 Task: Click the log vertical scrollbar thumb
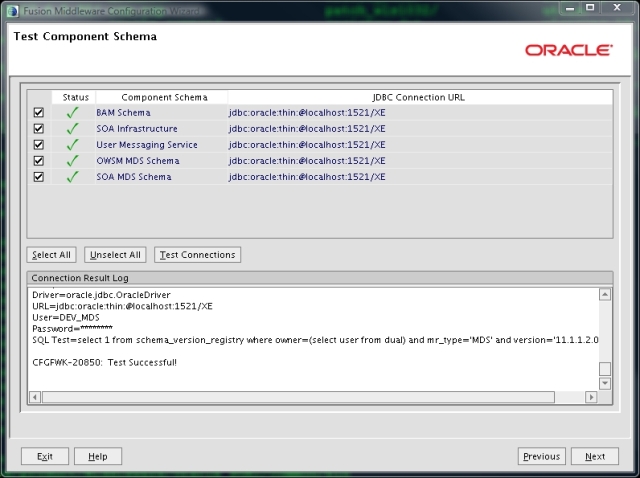[x=605, y=369]
